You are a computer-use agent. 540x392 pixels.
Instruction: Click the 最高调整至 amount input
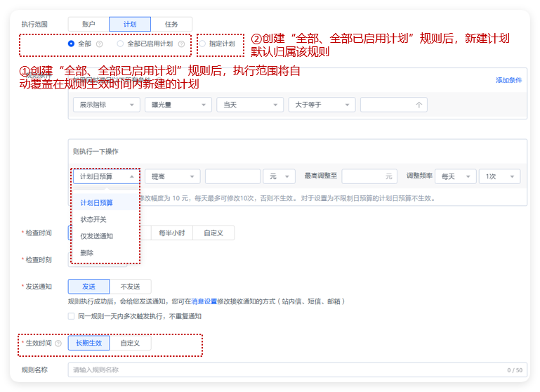pyautogui.click(x=369, y=176)
